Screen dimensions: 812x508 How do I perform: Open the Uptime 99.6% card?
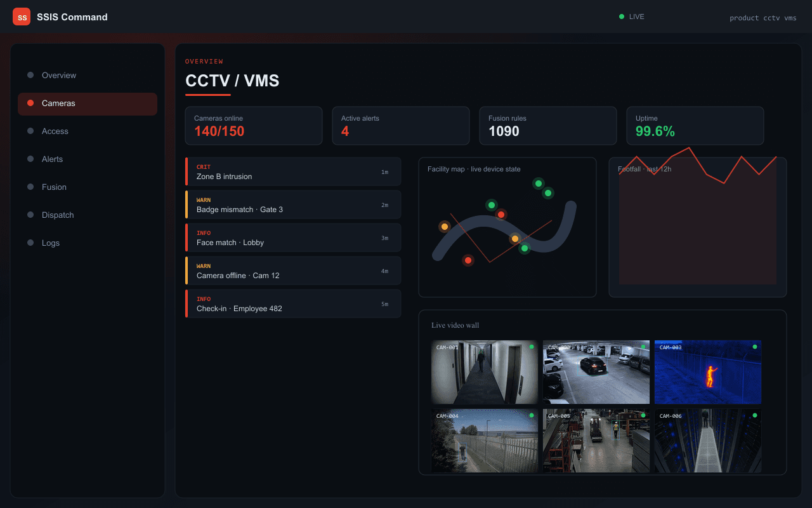coord(695,126)
